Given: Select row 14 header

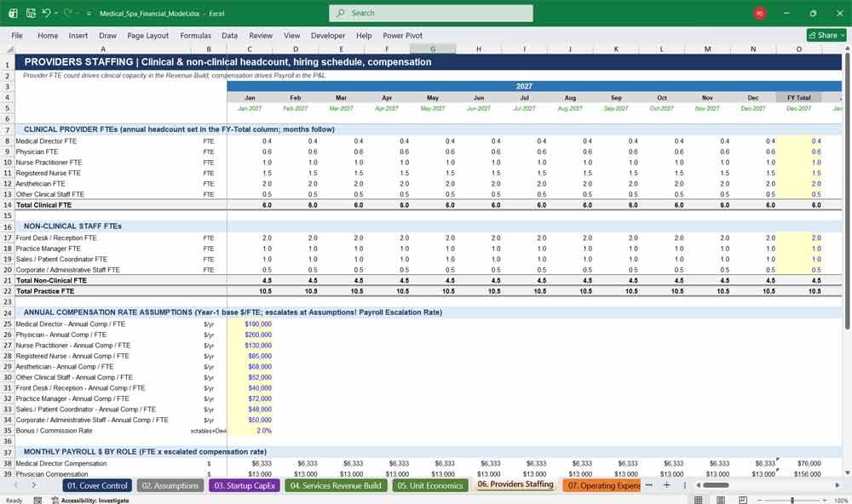Looking at the screenshot, I should 8,205.
